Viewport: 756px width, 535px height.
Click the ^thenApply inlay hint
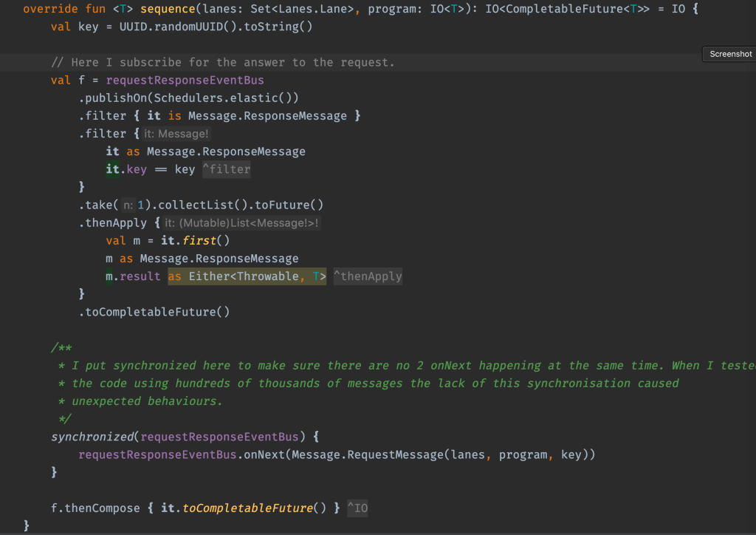tap(368, 276)
